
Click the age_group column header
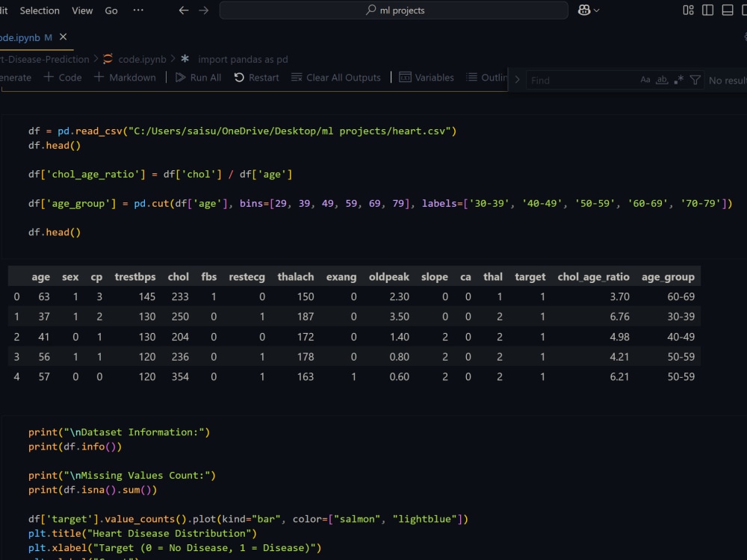(668, 277)
